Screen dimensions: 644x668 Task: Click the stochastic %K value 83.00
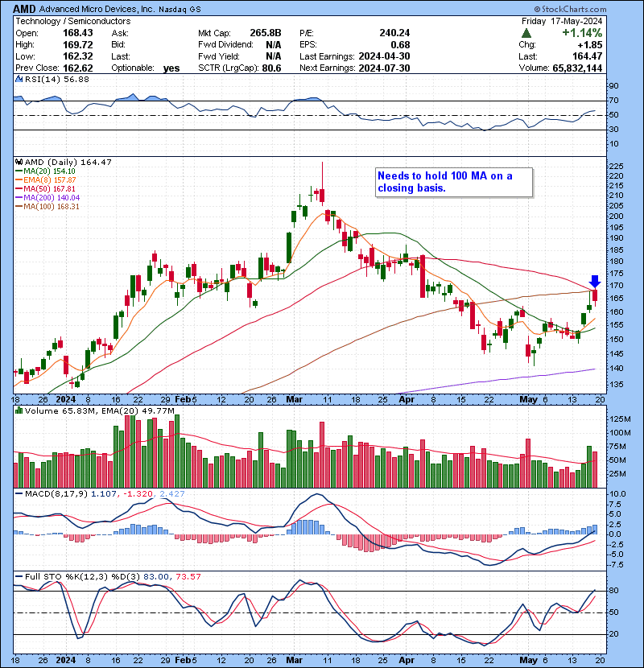click(x=156, y=576)
